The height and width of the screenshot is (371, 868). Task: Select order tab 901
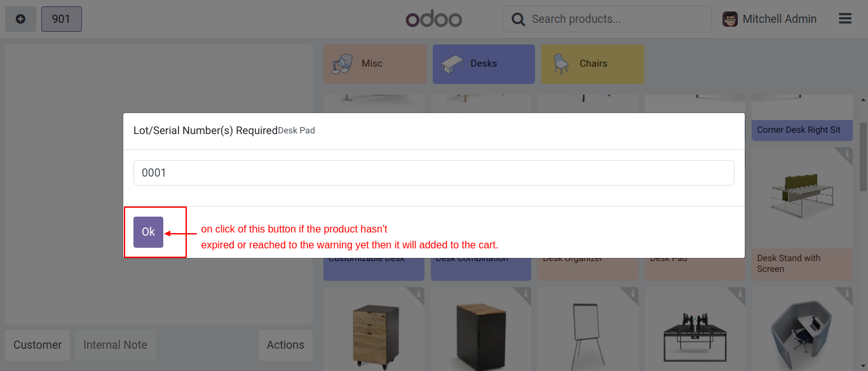pyautogui.click(x=61, y=19)
